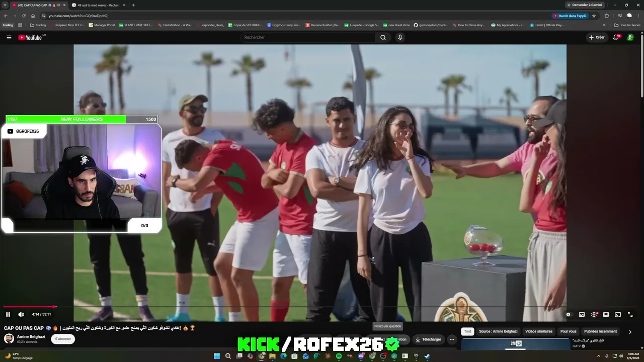Click the YouTube Rechercher search field
The width and height of the screenshot is (644, 362).
[308, 37]
